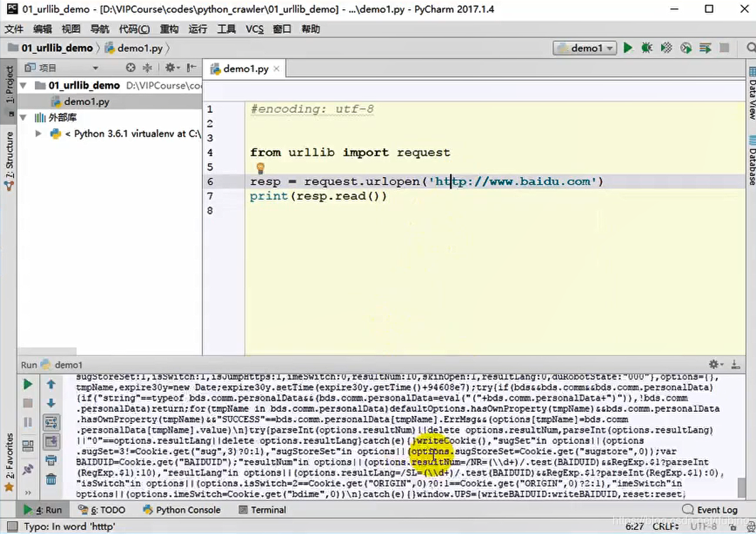This screenshot has width=756, height=534.
Task: Open the Python Console tool window
Action: click(182, 509)
